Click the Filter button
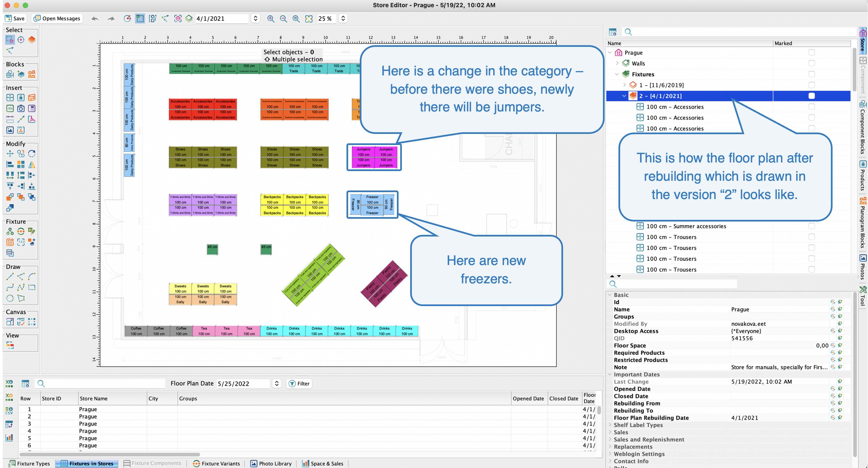Screen dimensions: 868x468 pyautogui.click(x=299, y=384)
